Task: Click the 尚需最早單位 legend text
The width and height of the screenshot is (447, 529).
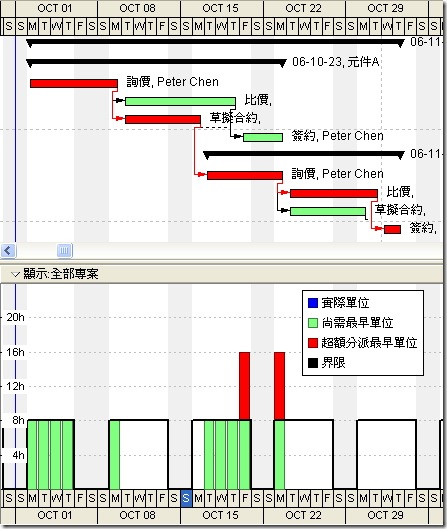Action: (357, 323)
